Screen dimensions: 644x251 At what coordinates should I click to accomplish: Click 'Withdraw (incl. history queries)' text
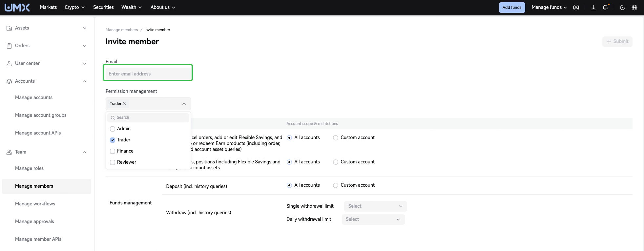click(x=198, y=213)
